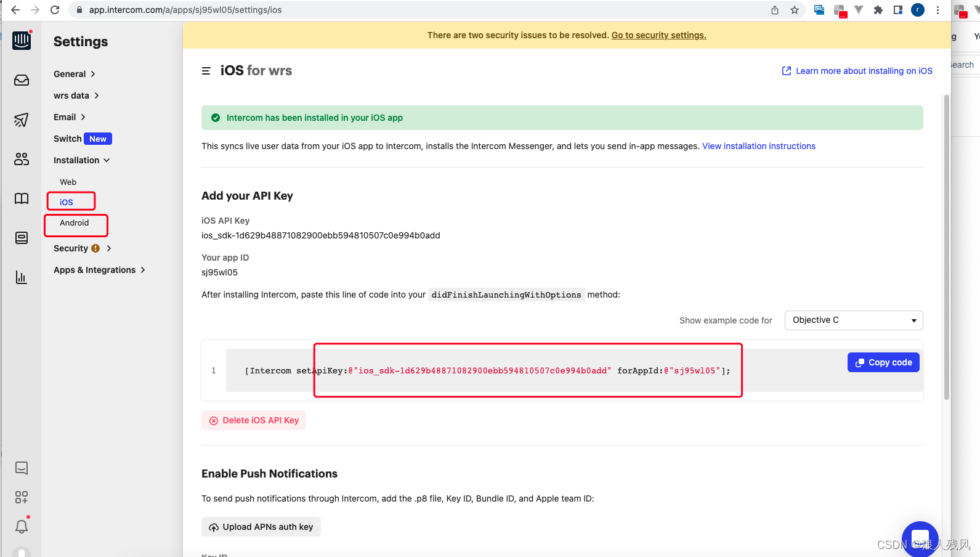This screenshot has height=557, width=980.
Task: Click View installation instructions link
Action: coord(759,146)
